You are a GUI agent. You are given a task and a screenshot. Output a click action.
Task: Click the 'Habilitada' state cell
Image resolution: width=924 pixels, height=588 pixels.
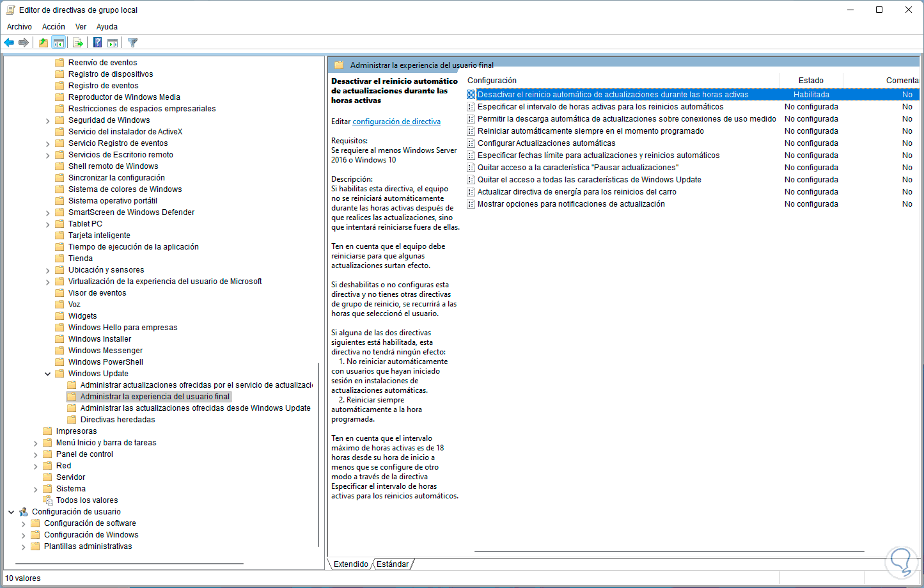(x=811, y=95)
